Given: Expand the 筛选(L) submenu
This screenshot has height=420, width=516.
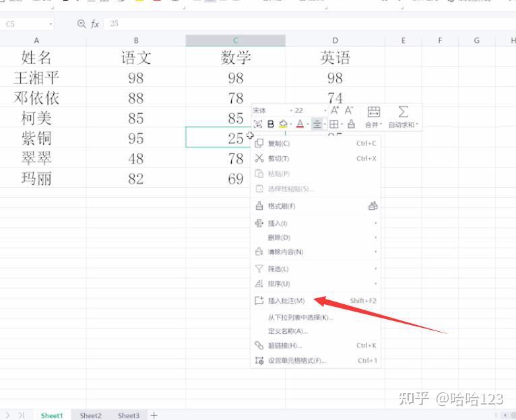Looking at the screenshot, I should (x=375, y=269).
